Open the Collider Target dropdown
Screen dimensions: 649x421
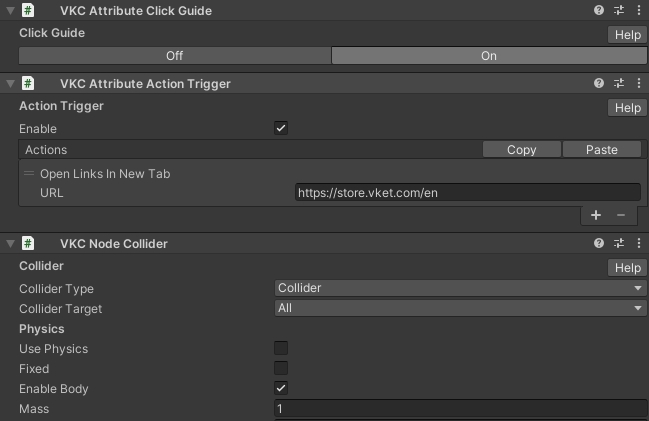click(460, 309)
